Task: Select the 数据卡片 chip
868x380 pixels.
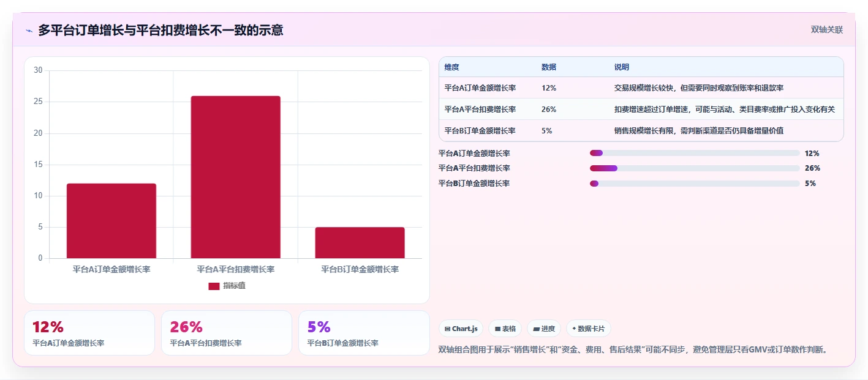Action: pos(588,329)
